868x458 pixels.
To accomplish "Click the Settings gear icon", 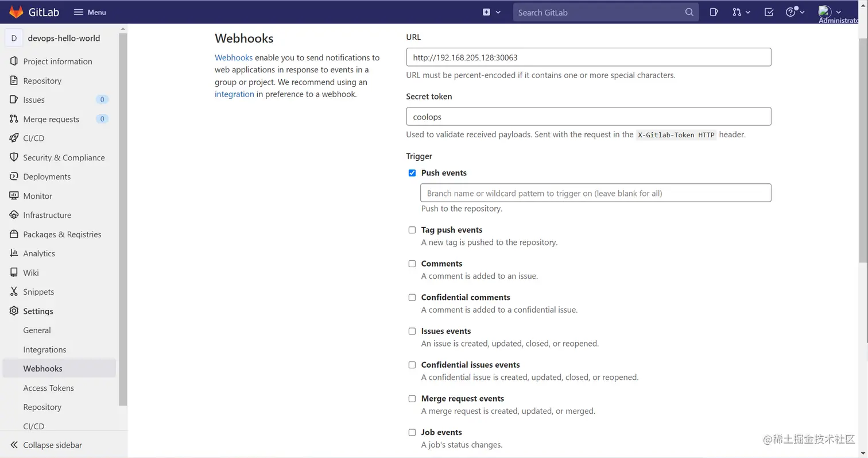I will click(x=14, y=311).
